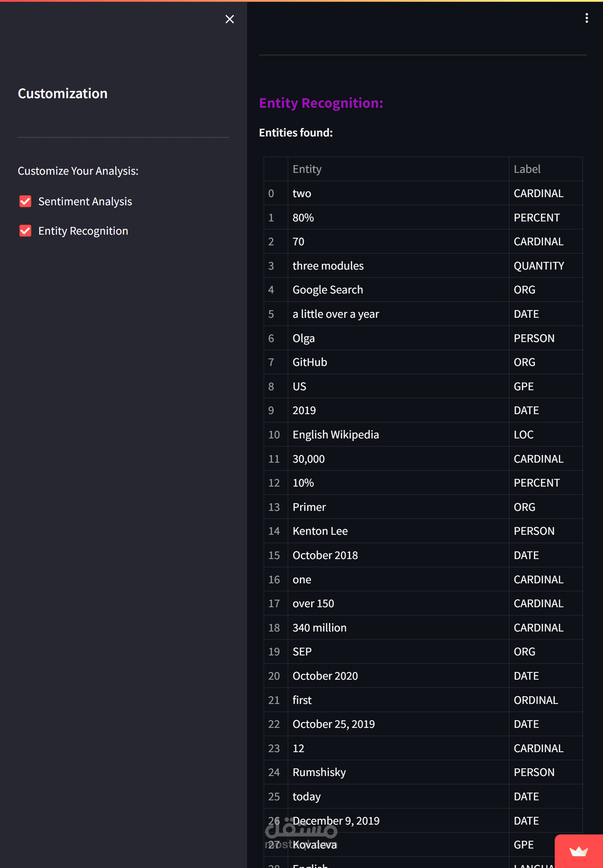This screenshot has width=603, height=868.
Task: Click the QUANTITY label cell
Action: (x=538, y=266)
